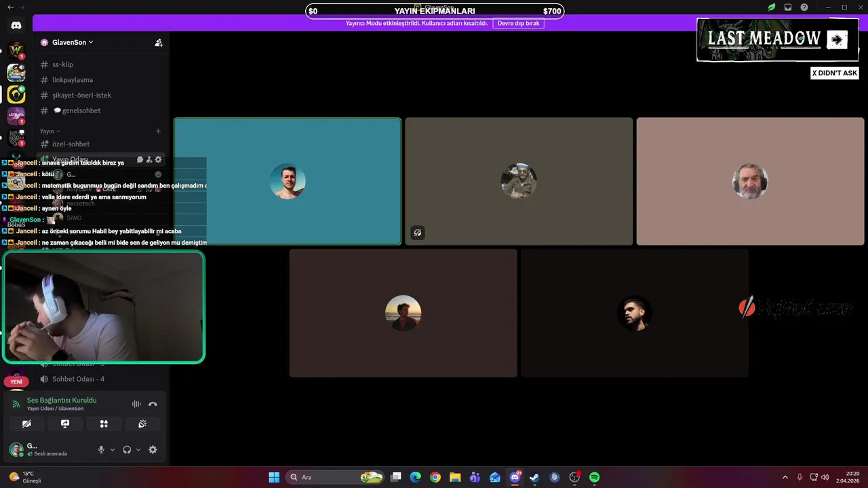The image size is (868, 488).
Task: Select the dark participant tile with profile avatar
Action: [x=635, y=313]
